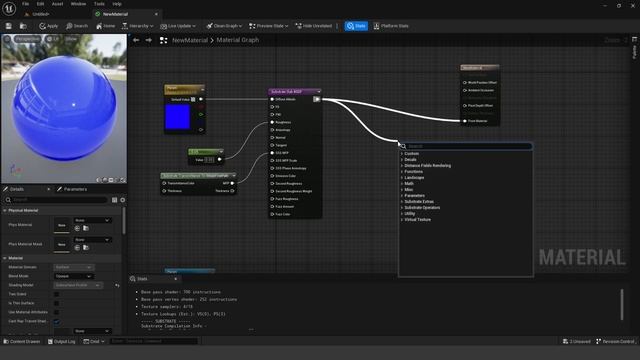Open the Tools menu
Image resolution: width=640 pixels, height=360 pixels.
99,4
